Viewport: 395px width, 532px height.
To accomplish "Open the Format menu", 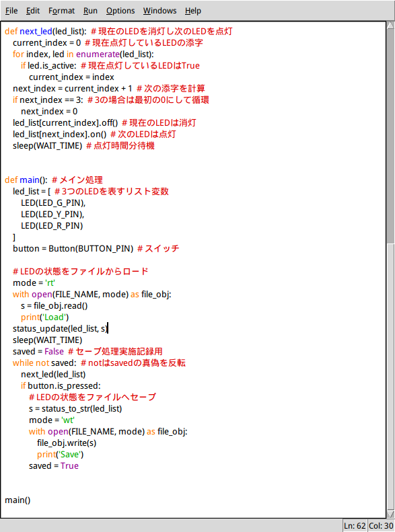I will (61, 11).
